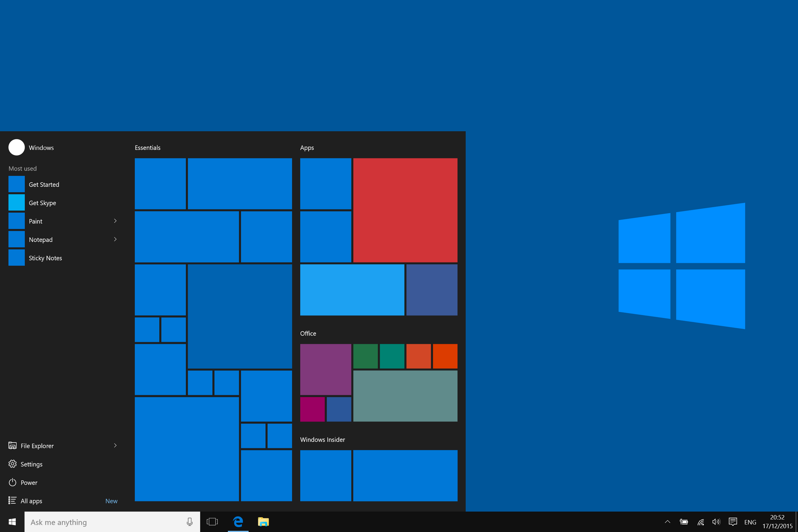Open Get Skype app from Most used
Image resolution: width=798 pixels, height=532 pixels.
coord(42,203)
